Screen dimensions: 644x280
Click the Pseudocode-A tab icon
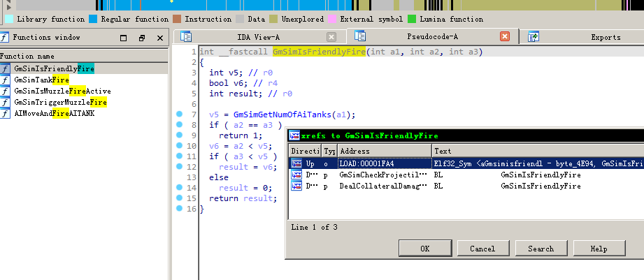(360, 36)
